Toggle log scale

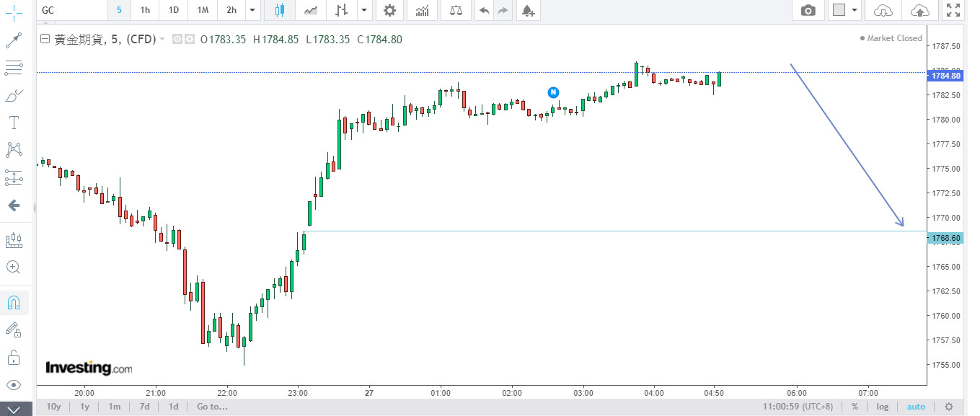(883, 407)
